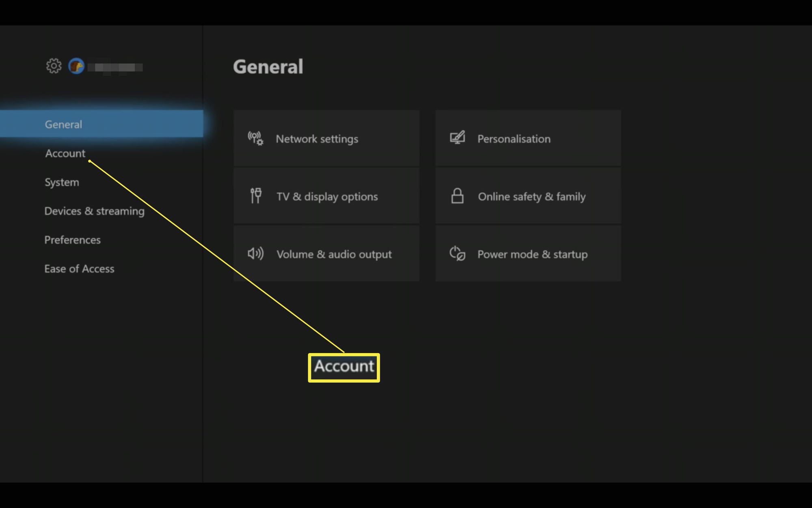The height and width of the screenshot is (508, 812).
Task: Open the Ease of Access settings
Action: tap(79, 269)
